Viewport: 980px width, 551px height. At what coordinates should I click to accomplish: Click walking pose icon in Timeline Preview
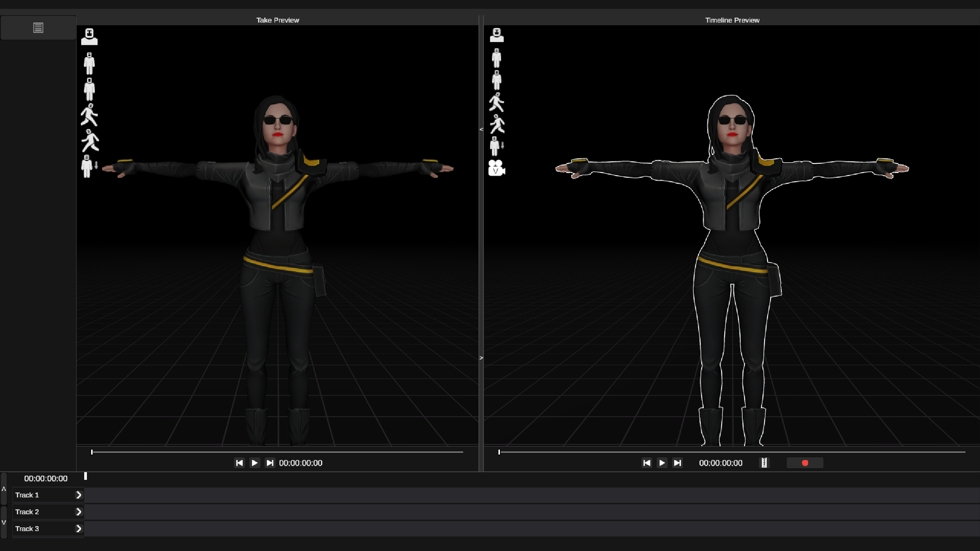[497, 102]
